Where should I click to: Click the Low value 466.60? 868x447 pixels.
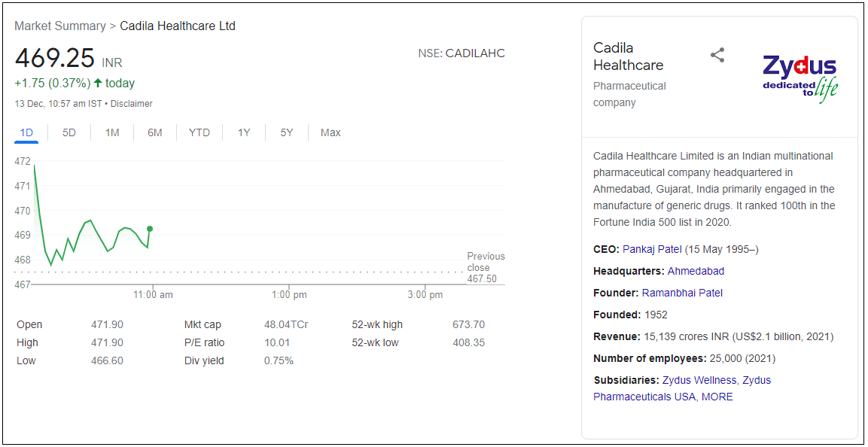click(107, 360)
